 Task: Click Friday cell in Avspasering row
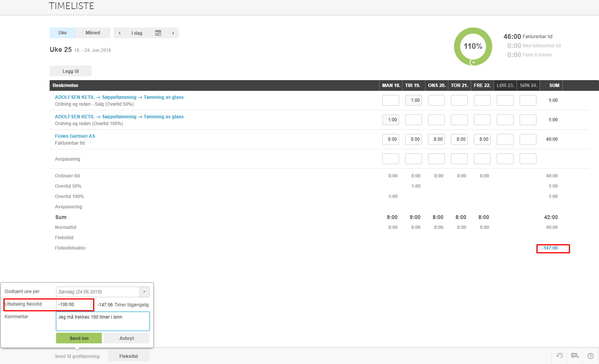click(482, 159)
